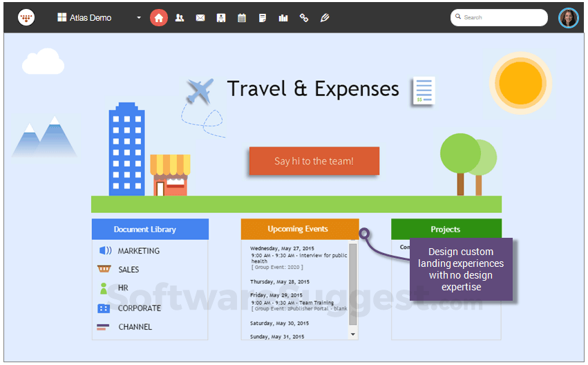Open the People icon in navbar
This screenshot has height=365, width=588.
[180, 18]
